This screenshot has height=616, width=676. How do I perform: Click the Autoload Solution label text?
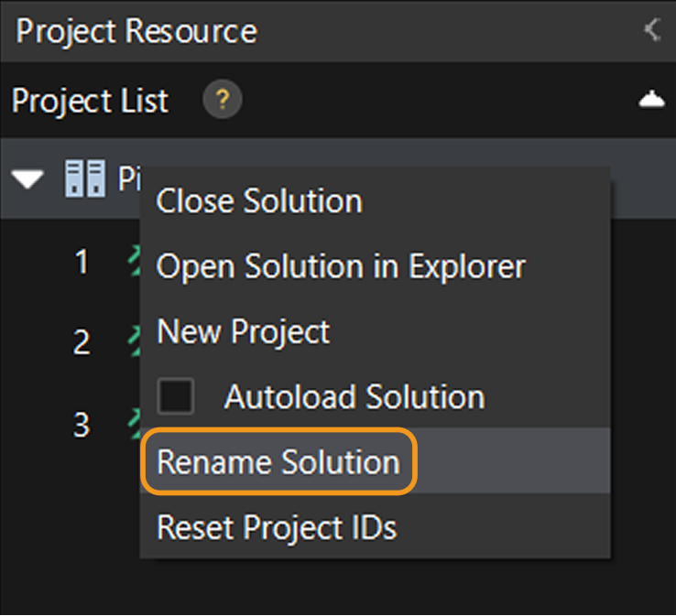[354, 397]
